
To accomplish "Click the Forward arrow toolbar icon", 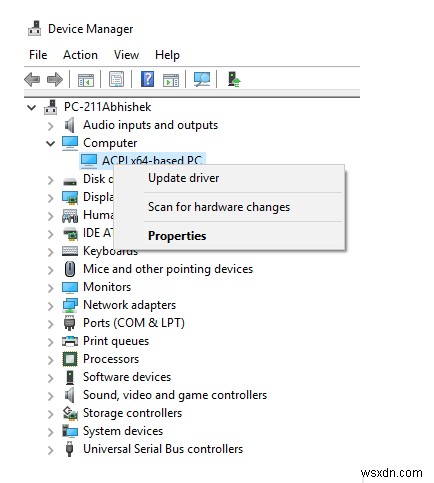I will [x=55, y=80].
